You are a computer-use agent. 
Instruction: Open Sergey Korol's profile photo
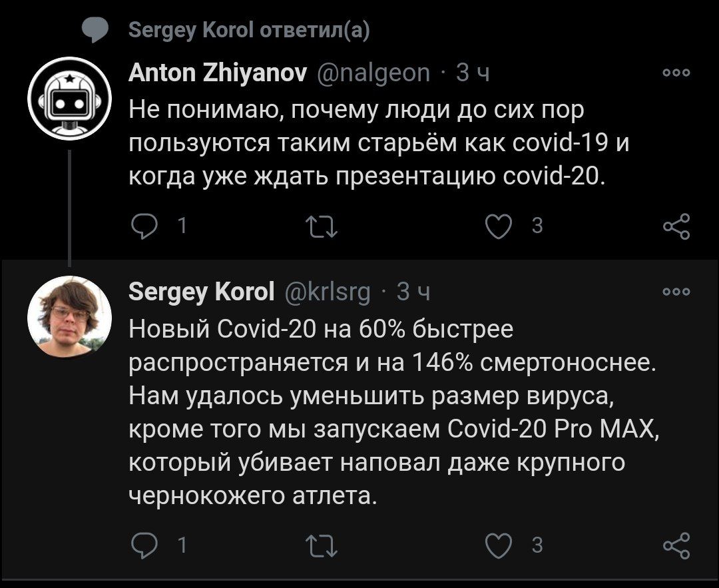coord(69,316)
